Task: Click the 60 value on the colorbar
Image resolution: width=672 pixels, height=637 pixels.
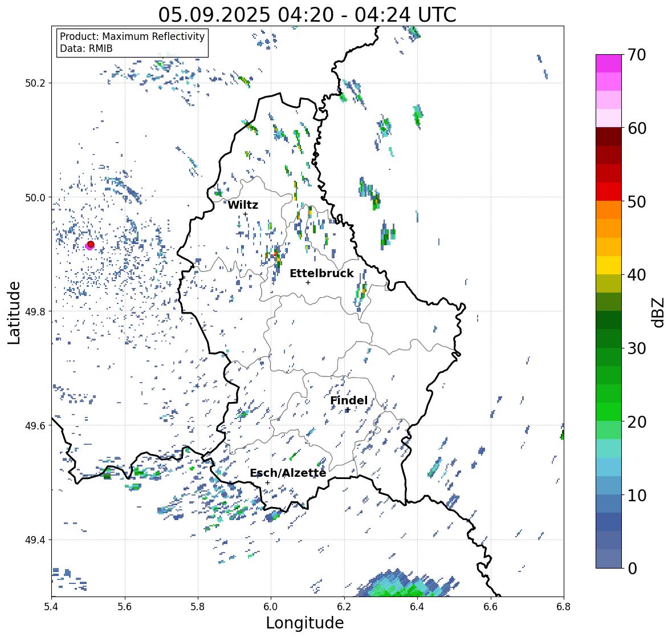Action: pyautogui.click(x=637, y=128)
